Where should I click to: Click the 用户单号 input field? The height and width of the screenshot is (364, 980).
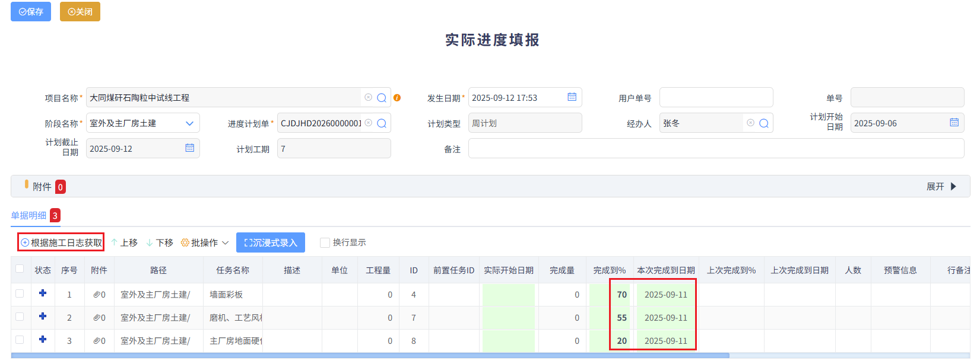pos(716,97)
